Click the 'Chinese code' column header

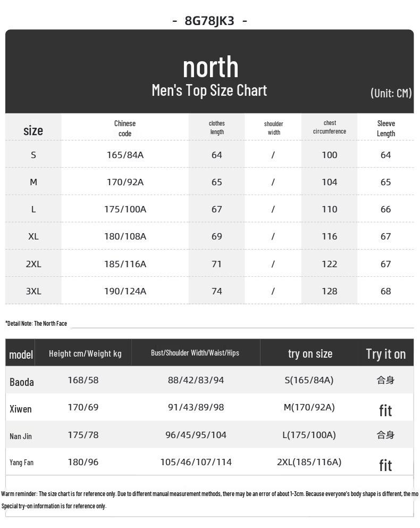[x=125, y=128]
